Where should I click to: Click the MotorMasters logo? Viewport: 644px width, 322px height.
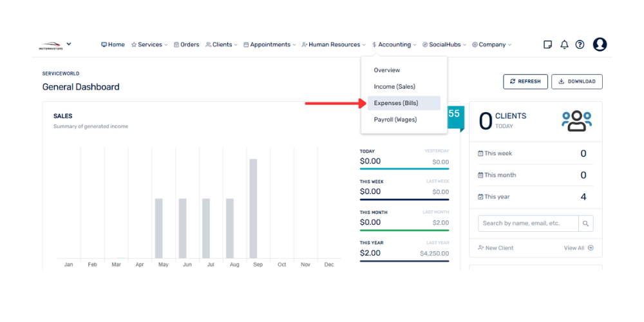coord(50,46)
